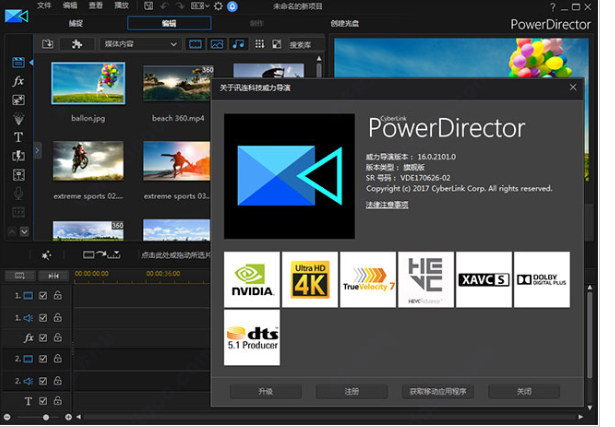This screenshot has width=615, height=427.
Task: Click the media room collapse triangle
Action: (31, 62)
